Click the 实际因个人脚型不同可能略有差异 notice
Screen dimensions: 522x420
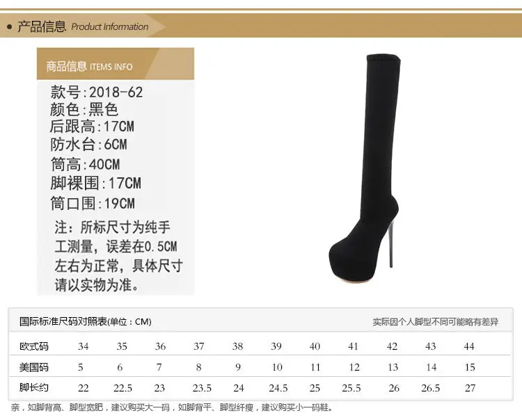pos(436,321)
